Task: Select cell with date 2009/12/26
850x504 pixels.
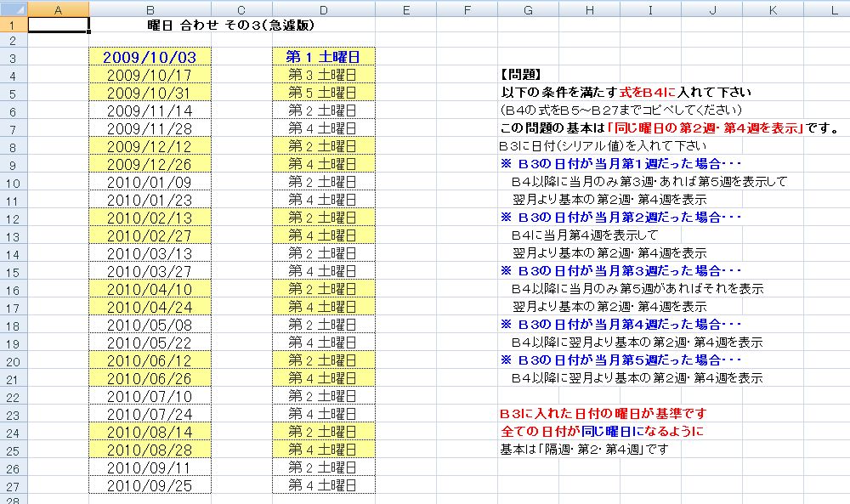Action: (150, 165)
